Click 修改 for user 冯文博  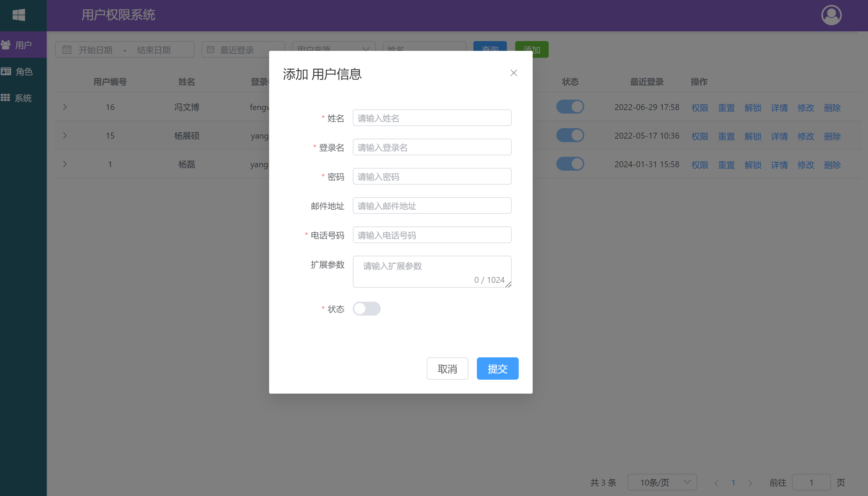[x=806, y=108]
